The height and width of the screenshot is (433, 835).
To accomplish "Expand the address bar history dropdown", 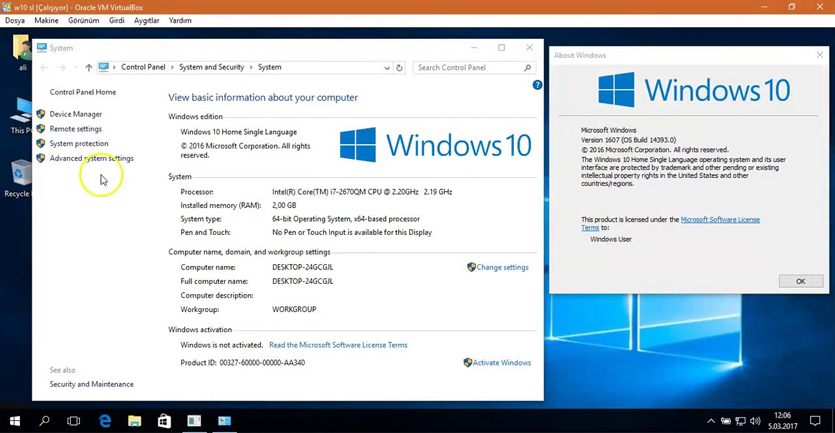I will [387, 68].
